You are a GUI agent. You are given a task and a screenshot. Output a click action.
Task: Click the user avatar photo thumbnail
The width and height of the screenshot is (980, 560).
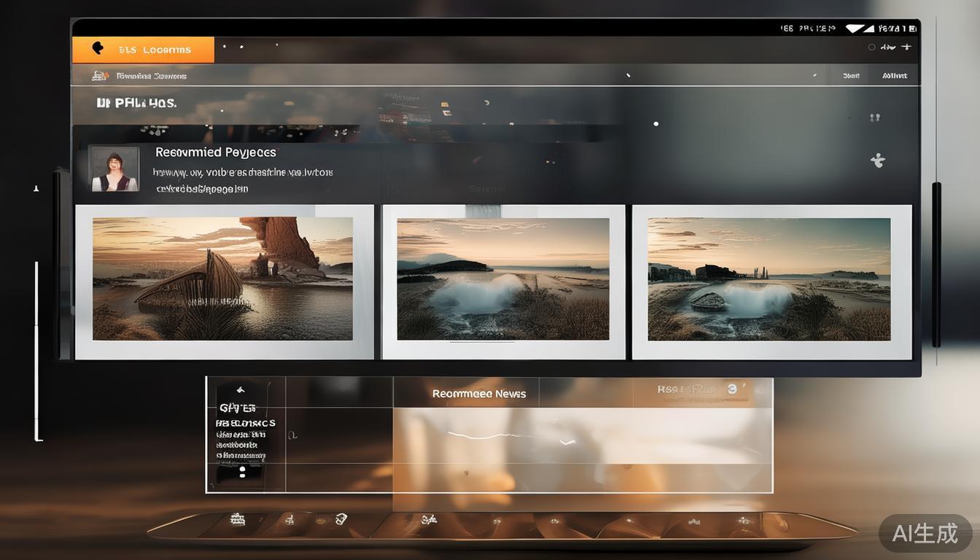(x=114, y=169)
